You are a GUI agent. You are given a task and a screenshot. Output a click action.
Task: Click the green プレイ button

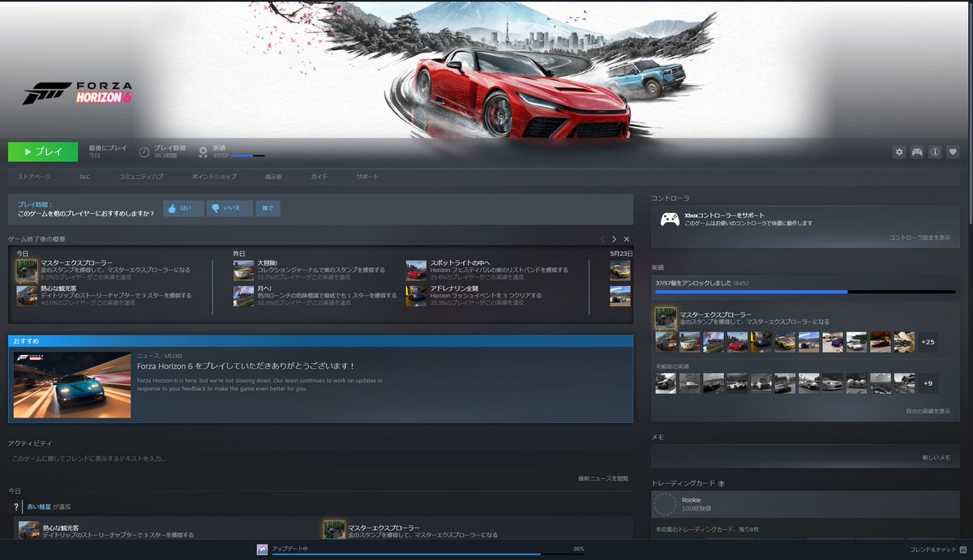43,152
